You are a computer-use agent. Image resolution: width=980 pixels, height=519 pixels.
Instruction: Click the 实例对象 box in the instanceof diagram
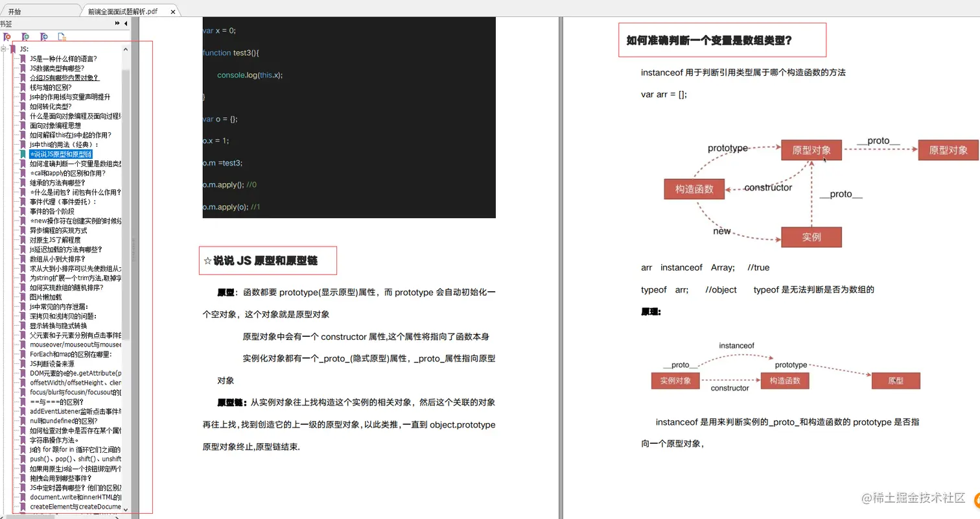pos(675,381)
